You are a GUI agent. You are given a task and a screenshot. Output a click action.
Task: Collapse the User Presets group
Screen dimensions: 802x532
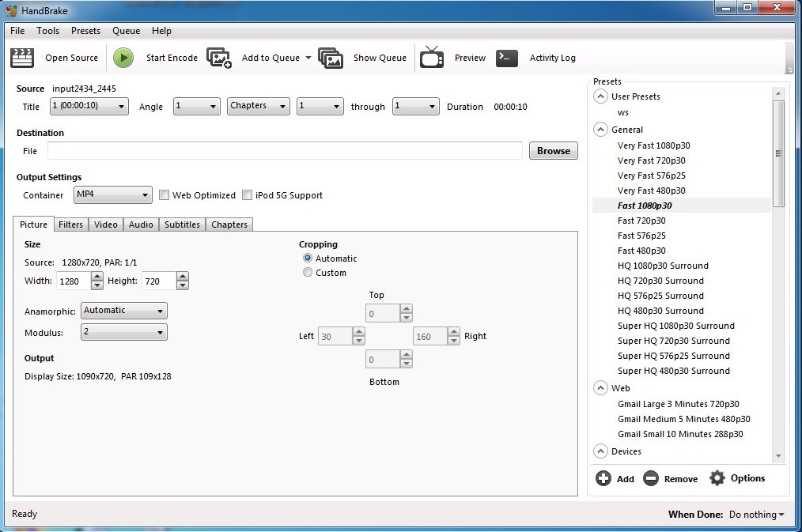point(600,96)
